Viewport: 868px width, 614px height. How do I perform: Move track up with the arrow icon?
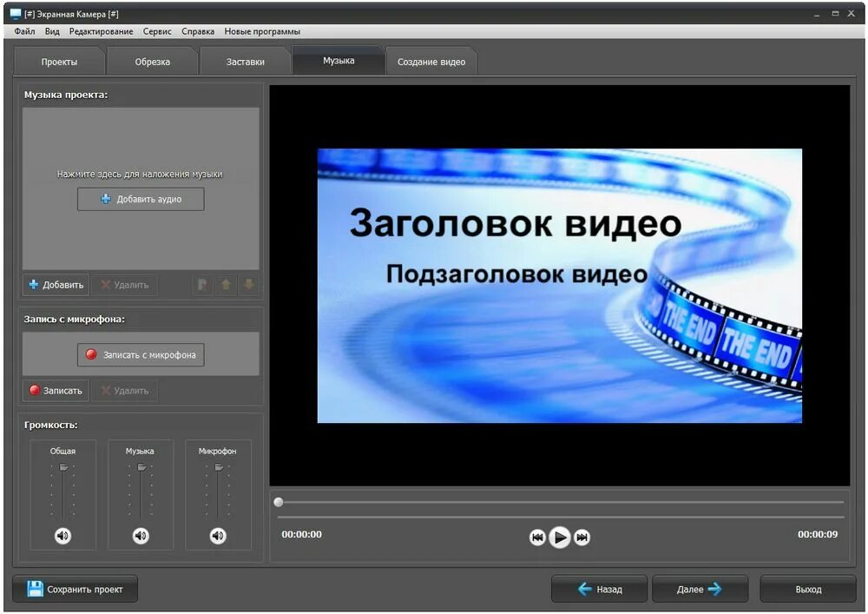pyautogui.click(x=226, y=285)
